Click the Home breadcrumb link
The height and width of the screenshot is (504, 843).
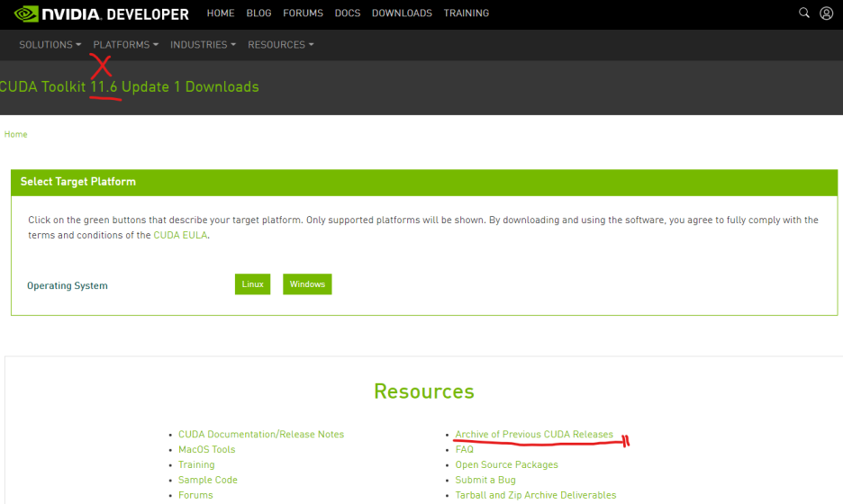(x=15, y=134)
